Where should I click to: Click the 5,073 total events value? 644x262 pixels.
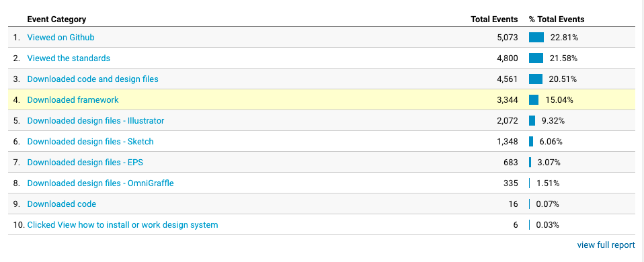[508, 38]
